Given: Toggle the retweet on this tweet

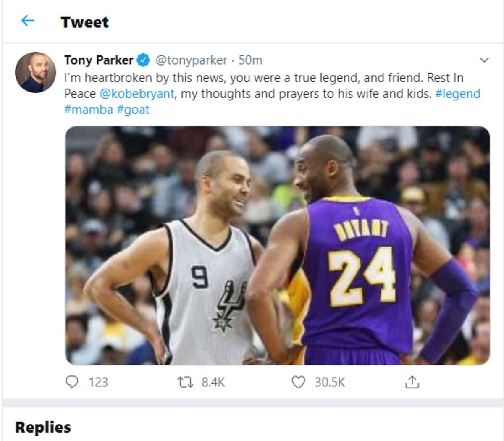Looking at the screenshot, I should click(x=182, y=382).
